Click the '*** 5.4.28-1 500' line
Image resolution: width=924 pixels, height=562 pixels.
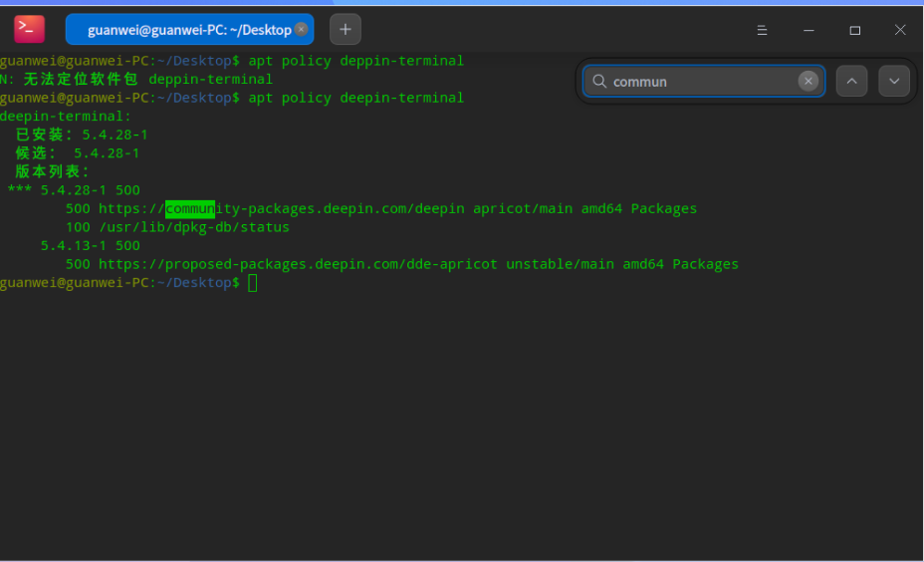click(74, 190)
